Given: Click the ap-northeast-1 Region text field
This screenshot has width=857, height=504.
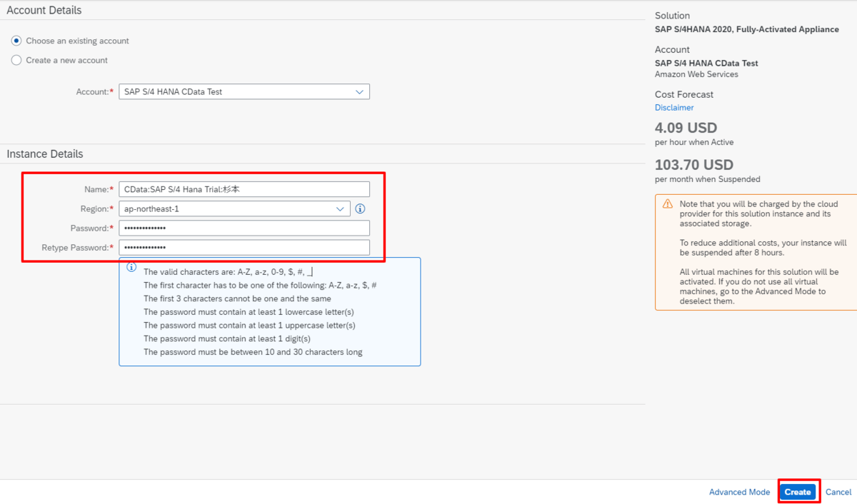Looking at the screenshot, I should (225, 209).
